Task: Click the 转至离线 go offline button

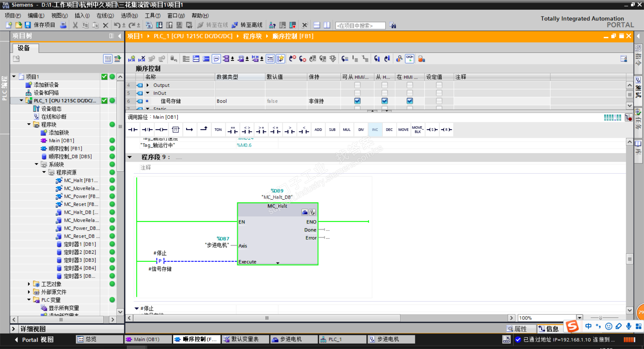Action: (x=248, y=25)
